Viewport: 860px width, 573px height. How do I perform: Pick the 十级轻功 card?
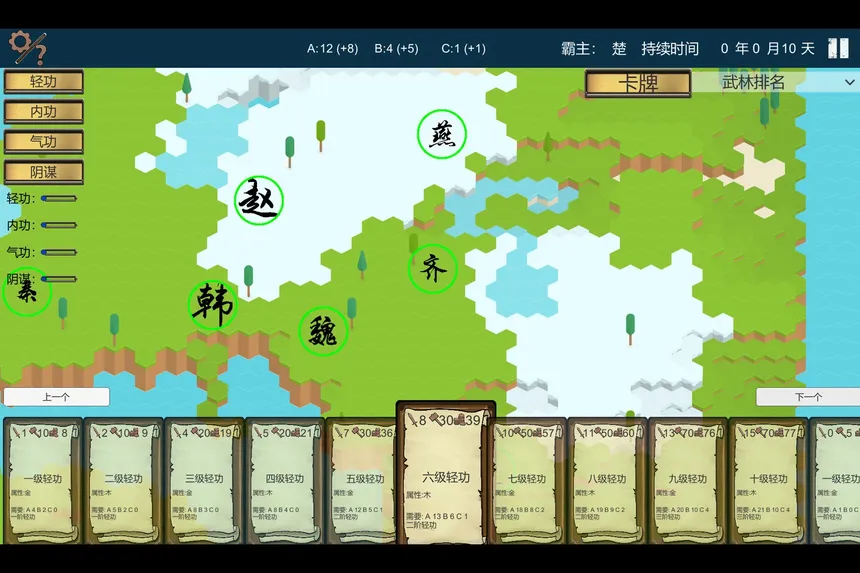768,481
